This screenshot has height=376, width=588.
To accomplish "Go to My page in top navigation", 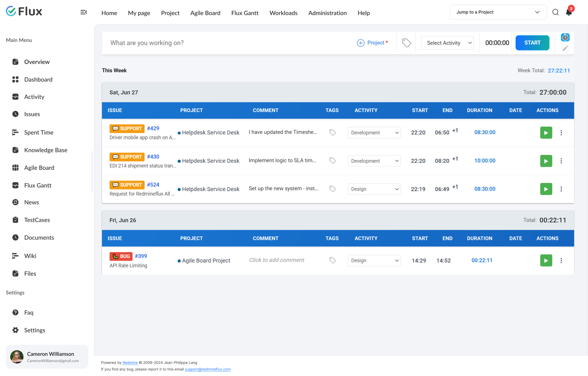I will tap(139, 13).
